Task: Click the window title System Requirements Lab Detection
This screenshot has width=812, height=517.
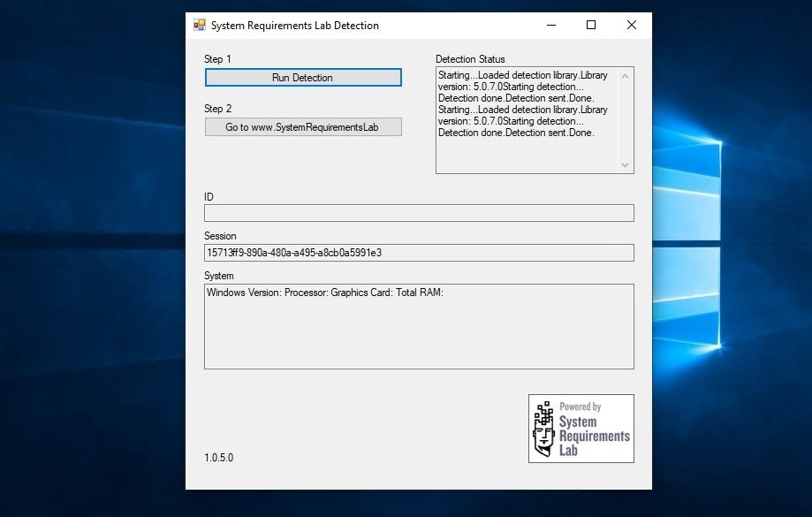Action: tap(294, 26)
